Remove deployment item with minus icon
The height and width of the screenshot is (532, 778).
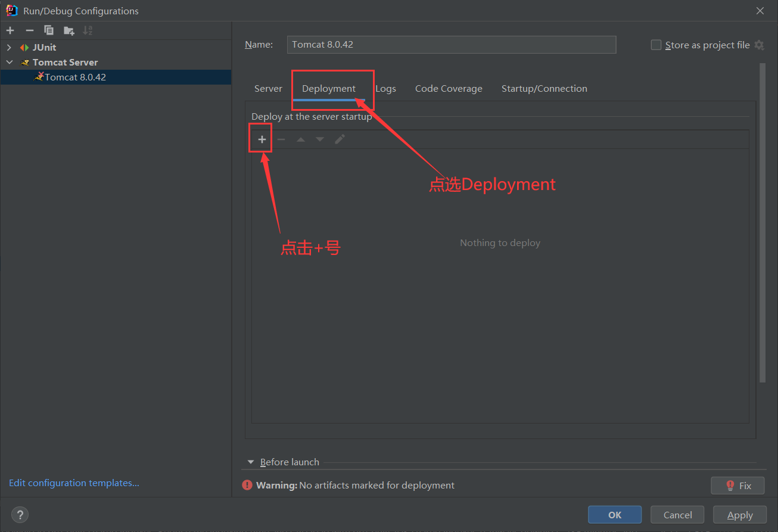[x=281, y=139]
